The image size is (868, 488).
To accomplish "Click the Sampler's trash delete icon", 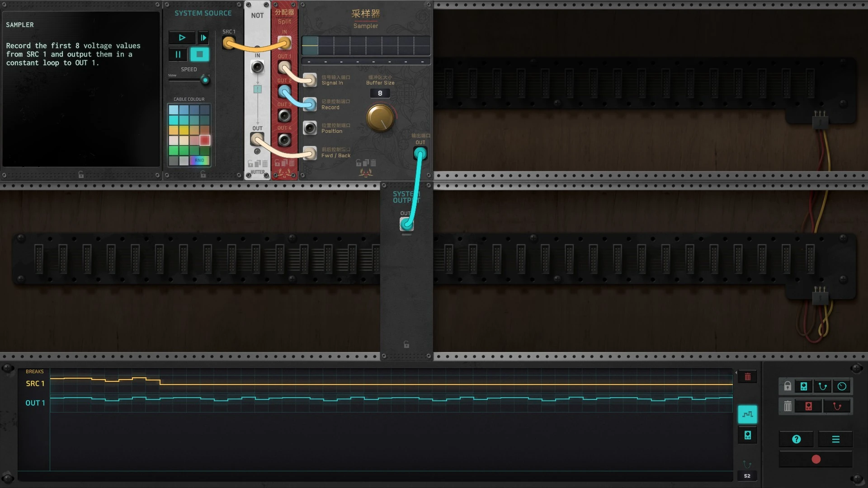I will coord(373,163).
